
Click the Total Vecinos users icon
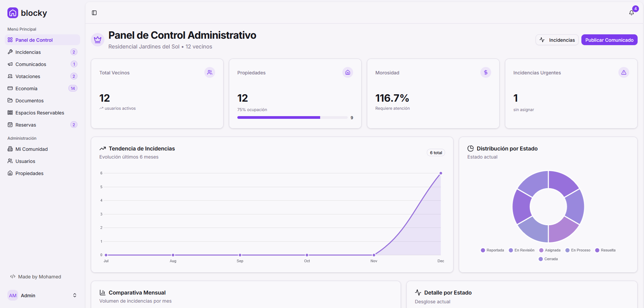pos(210,72)
